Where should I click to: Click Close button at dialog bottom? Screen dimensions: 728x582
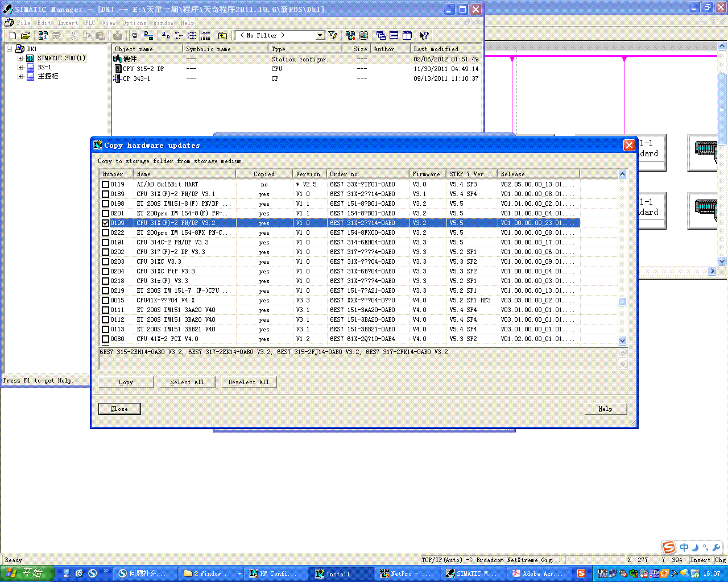[x=119, y=409]
